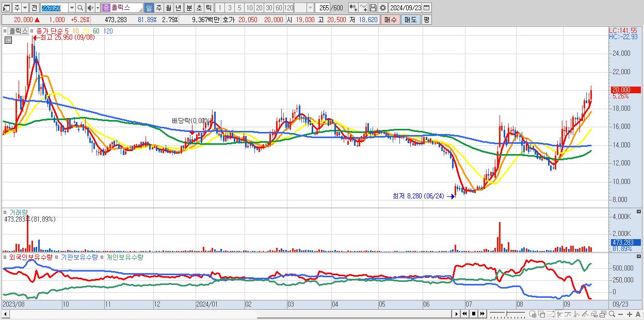The width and height of the screenshot is (644, 320).
Task: Select the 1 interval button
Action: click(x=219, y=8)
